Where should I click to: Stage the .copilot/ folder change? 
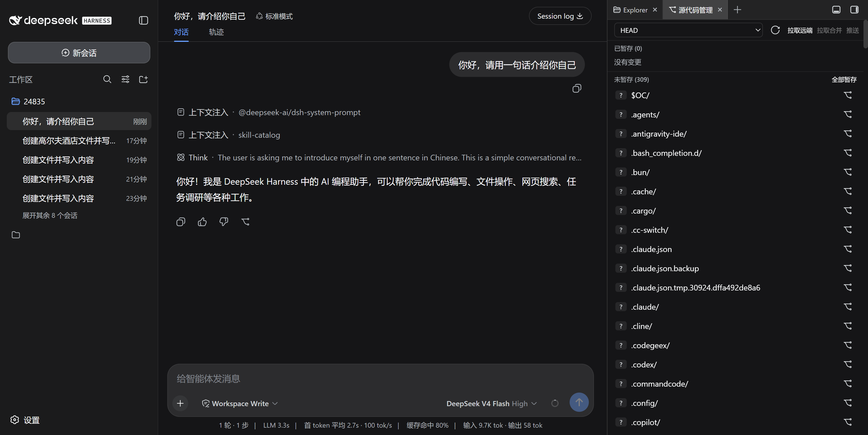tap(847, 422)
